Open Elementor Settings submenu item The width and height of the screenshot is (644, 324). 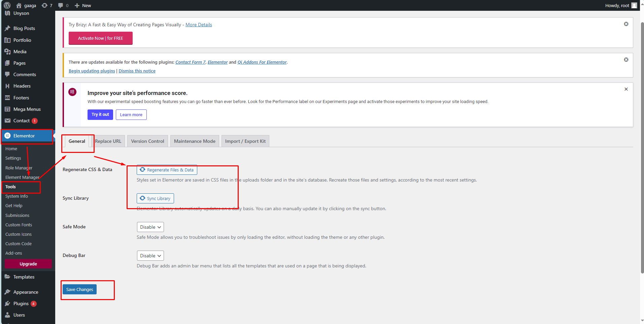tap(13, 158)
